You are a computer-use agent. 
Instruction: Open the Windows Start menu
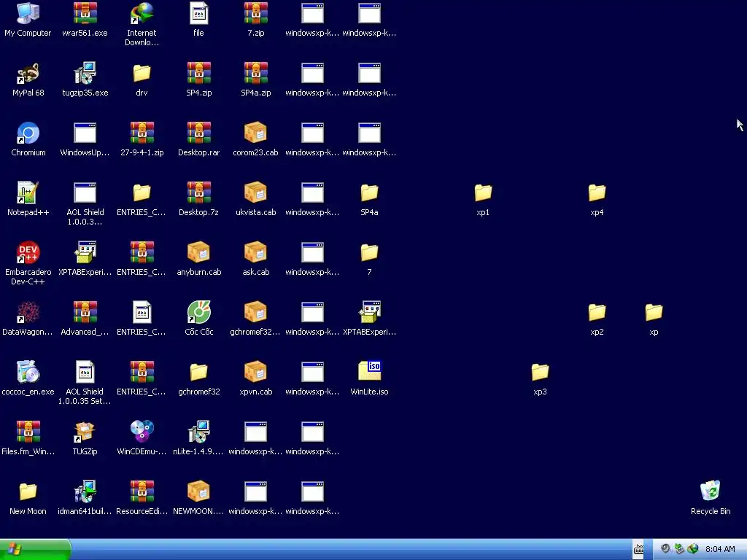(35, 550)
